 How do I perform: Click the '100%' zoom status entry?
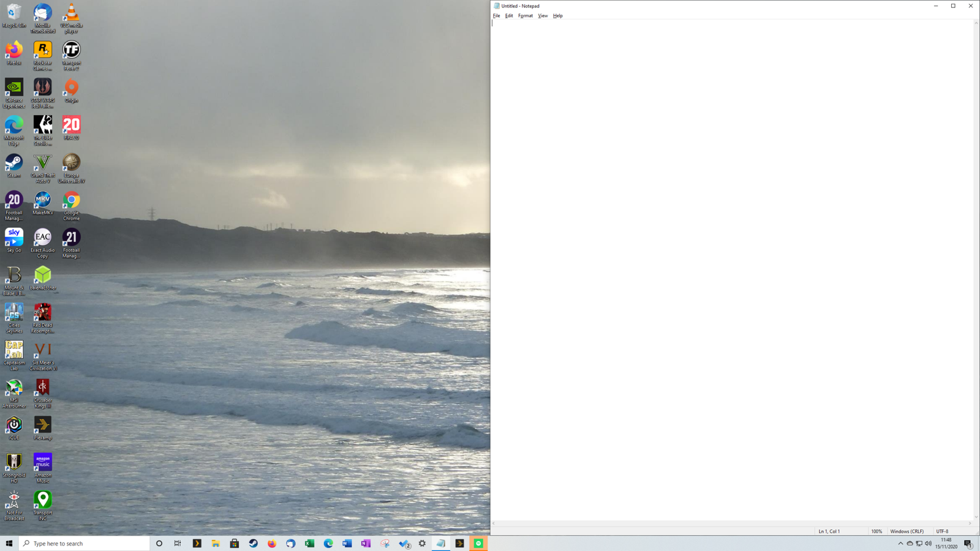(876, 531)
